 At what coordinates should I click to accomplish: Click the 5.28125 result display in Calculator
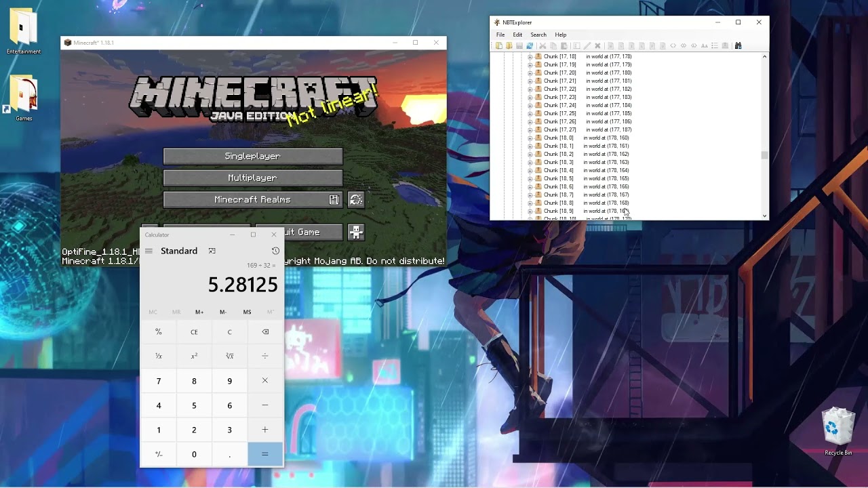(243, 285)
